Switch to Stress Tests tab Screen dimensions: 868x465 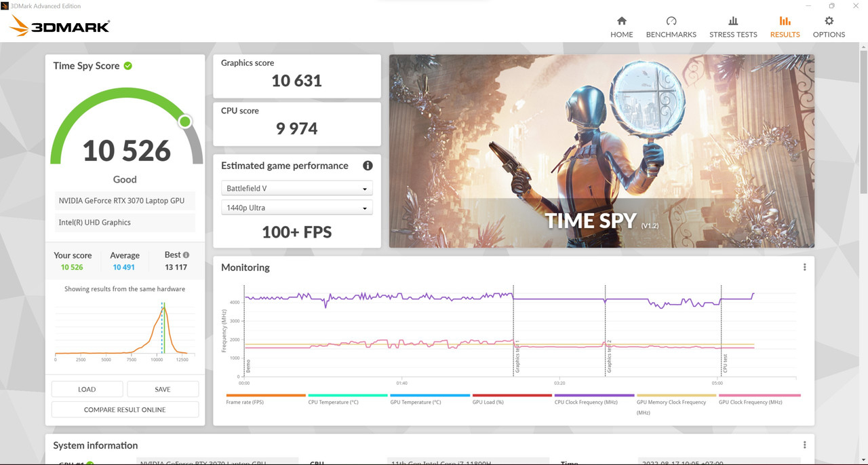[733, 27]
